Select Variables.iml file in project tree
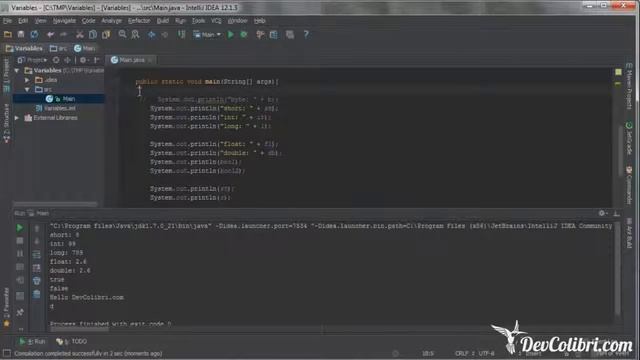 (x=56, y=108)
